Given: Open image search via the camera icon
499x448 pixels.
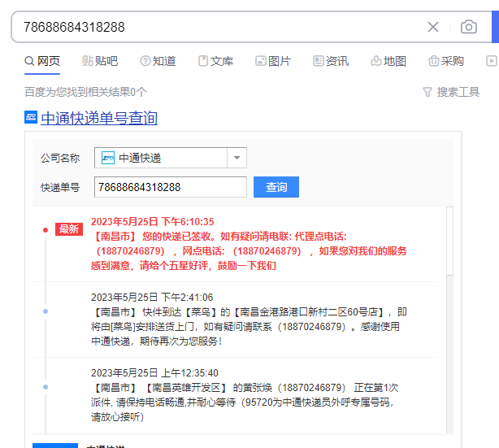Looking at the screenshot, I should click(x=469, y=27).
